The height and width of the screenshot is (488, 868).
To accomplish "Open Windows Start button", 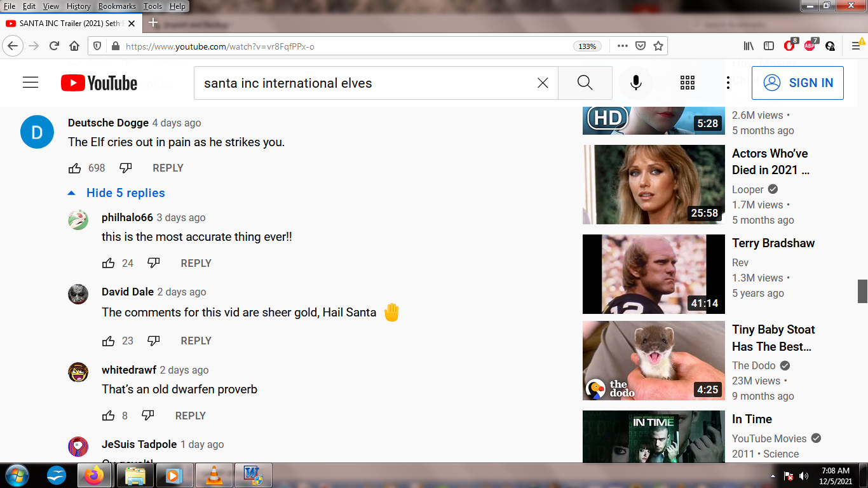I will [x=16, y=475].
